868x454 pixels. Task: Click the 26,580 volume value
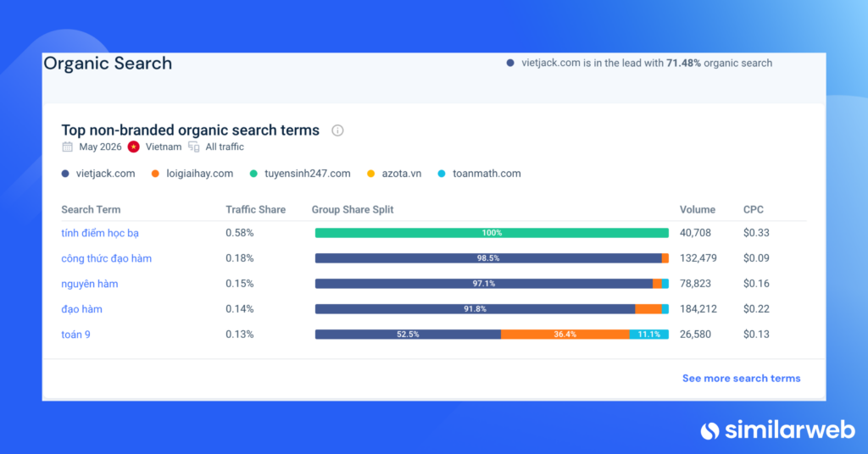pos(695,335)
